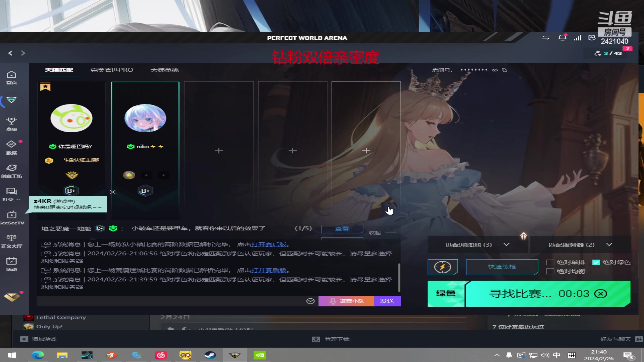The width and height of the screenshot is (644, 362).
Task: Open the 首页 home sidebar icon
Action: click(x=11, y=77)
